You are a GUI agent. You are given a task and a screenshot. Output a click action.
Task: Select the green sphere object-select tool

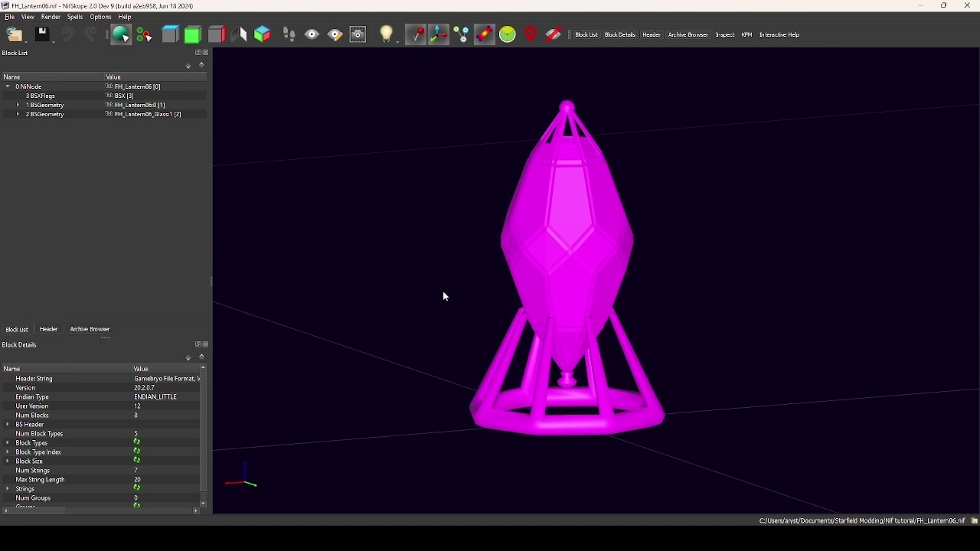121,34
